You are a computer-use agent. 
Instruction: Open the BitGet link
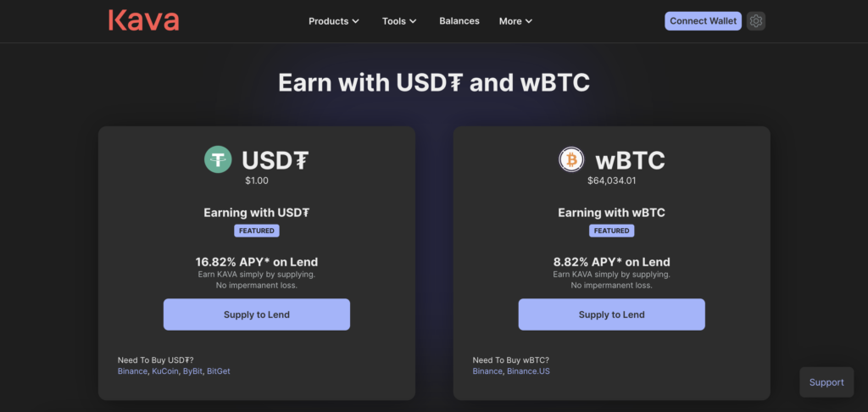coord(218,371)
